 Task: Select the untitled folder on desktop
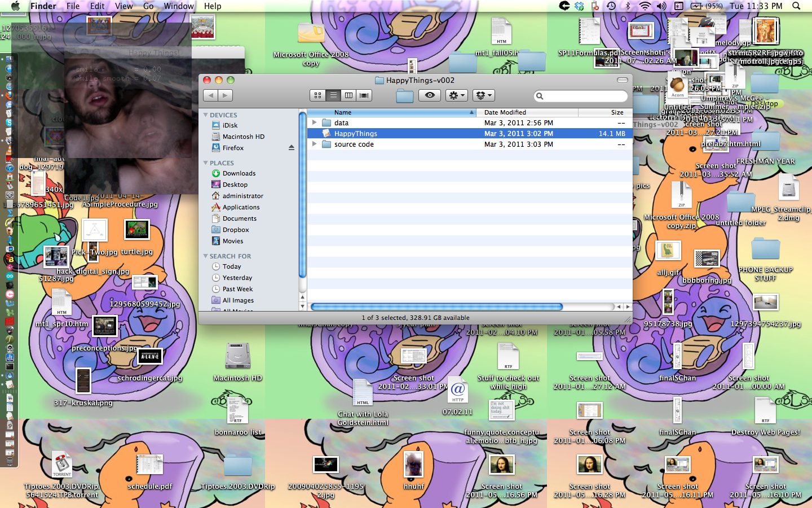(740, 203)
